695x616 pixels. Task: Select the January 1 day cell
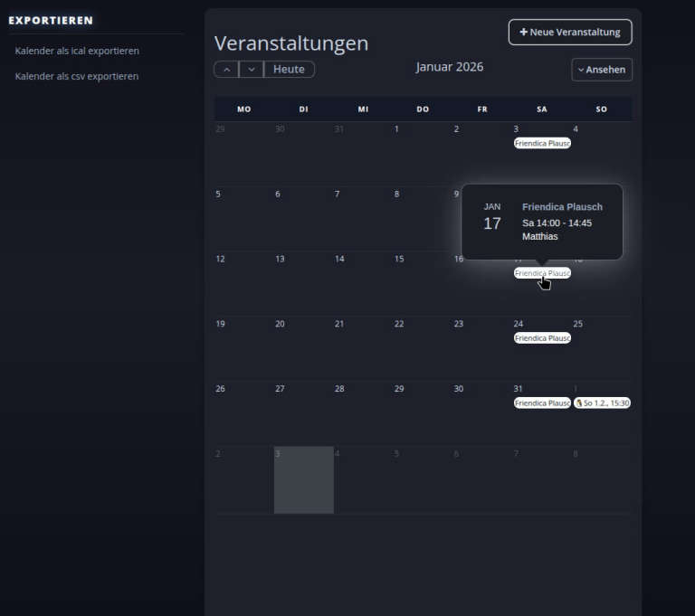(x=423, y=155)
